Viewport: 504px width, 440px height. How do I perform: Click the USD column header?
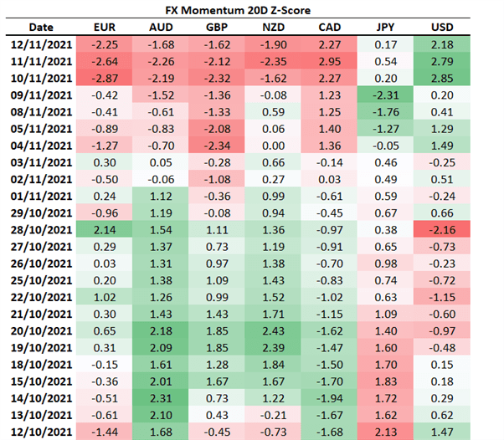(x=443, y=28)
